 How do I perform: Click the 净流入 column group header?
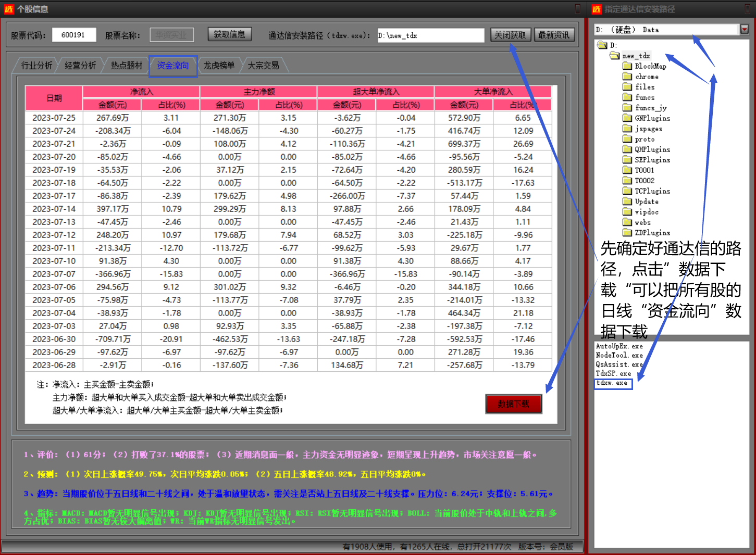(x=141, y=92)
